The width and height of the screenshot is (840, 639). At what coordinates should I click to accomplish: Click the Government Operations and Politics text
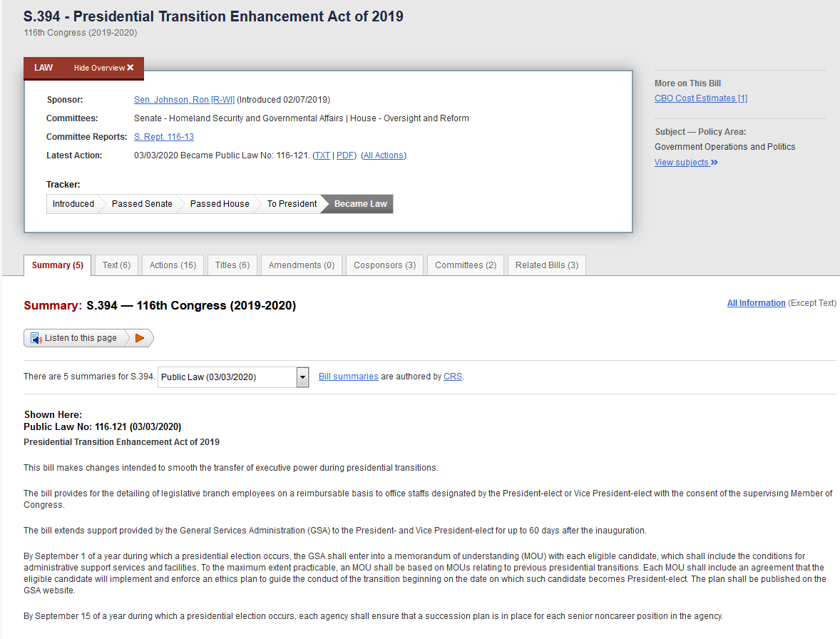point(724,147)
